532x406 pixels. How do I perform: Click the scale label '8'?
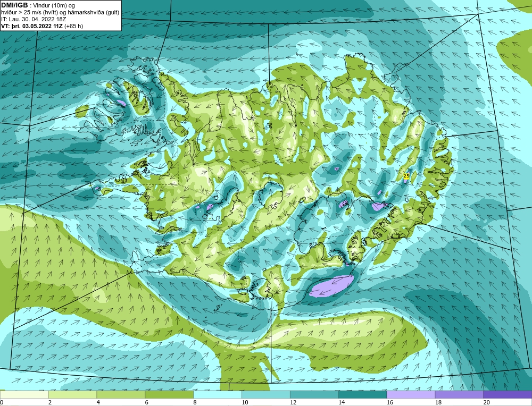coord(195,402)
